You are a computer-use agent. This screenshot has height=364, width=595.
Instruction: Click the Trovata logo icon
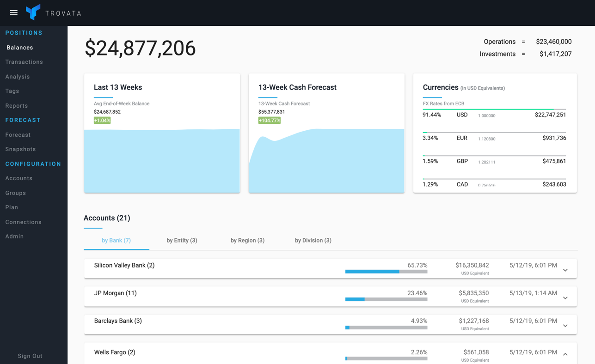tap(33, 12)
